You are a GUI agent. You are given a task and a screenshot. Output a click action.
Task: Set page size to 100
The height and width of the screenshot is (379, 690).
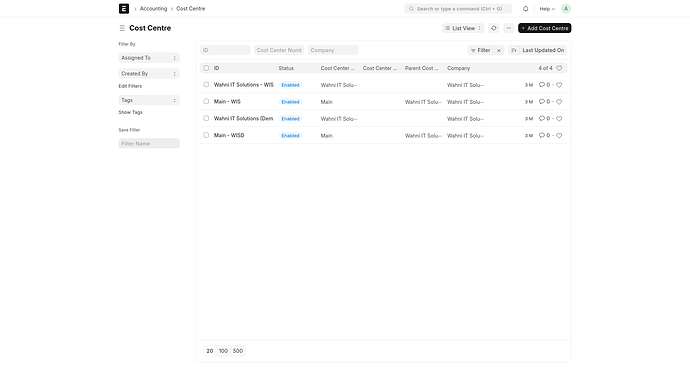point(223,351)
